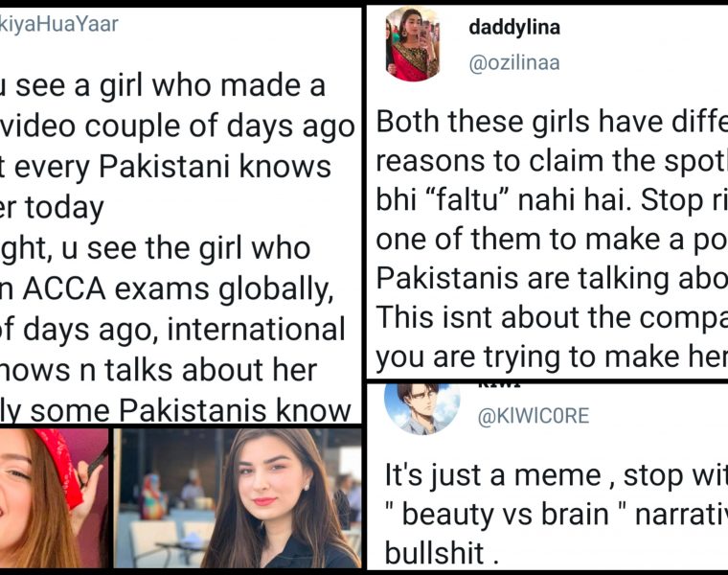
Task: Click tweet text starting 'Both these girls'
Action: point(552,121)
